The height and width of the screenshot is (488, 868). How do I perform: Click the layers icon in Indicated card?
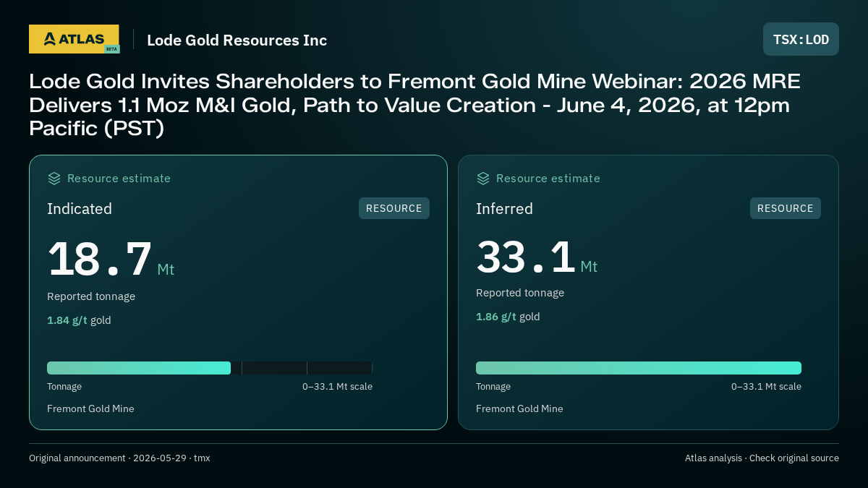click(54, 179)
